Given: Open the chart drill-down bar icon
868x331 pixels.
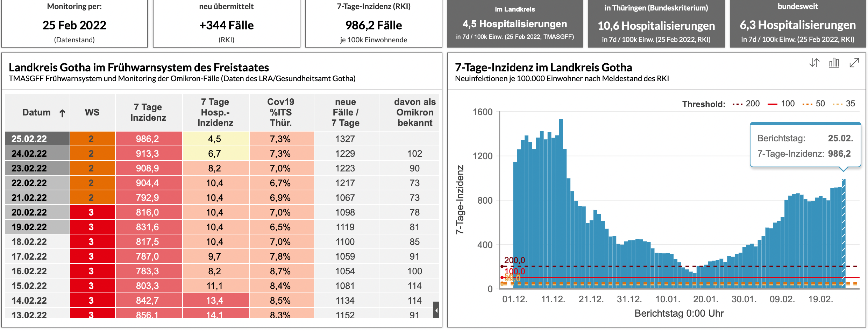Looking at the screenshot, I should pos(834,63).
